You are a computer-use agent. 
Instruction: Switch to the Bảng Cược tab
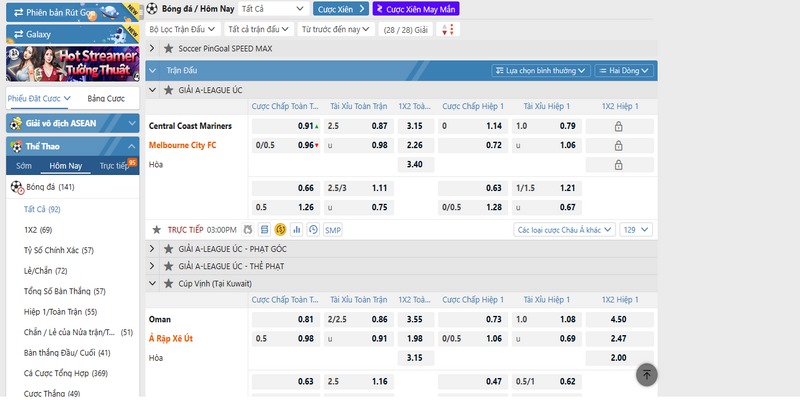[x=105, y=99]
